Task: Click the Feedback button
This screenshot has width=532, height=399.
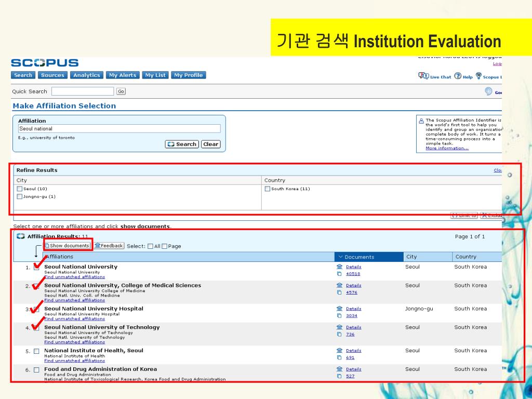Action: 109,246
